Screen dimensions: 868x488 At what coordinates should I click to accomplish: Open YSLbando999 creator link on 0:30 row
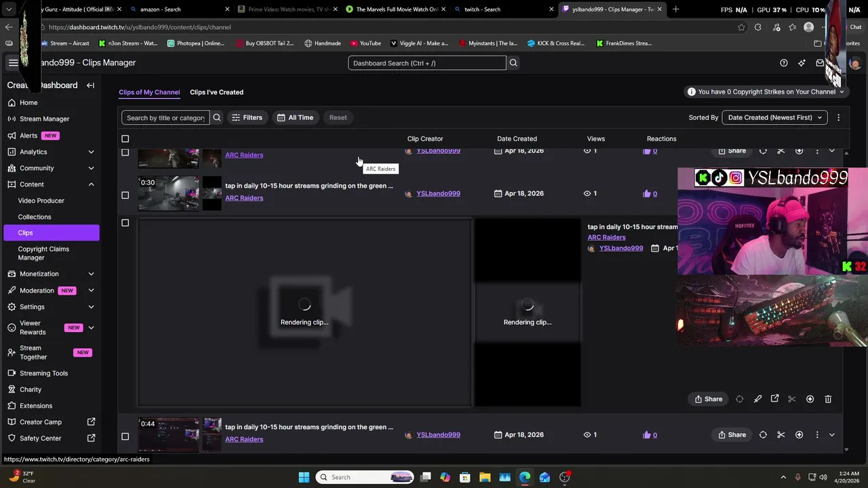click(x=438, y=194)
